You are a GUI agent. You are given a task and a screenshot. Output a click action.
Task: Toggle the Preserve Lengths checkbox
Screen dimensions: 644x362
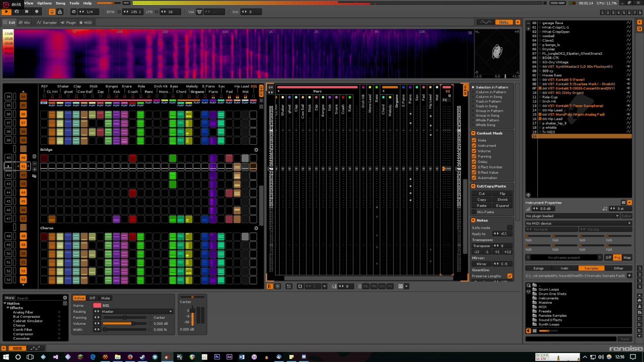coord(510,276)
